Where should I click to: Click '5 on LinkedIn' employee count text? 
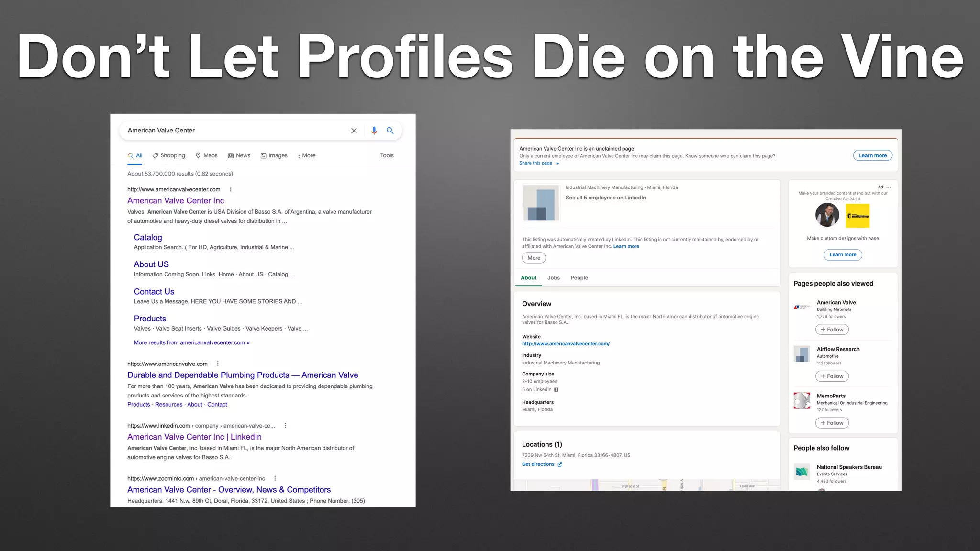point(536,390)
